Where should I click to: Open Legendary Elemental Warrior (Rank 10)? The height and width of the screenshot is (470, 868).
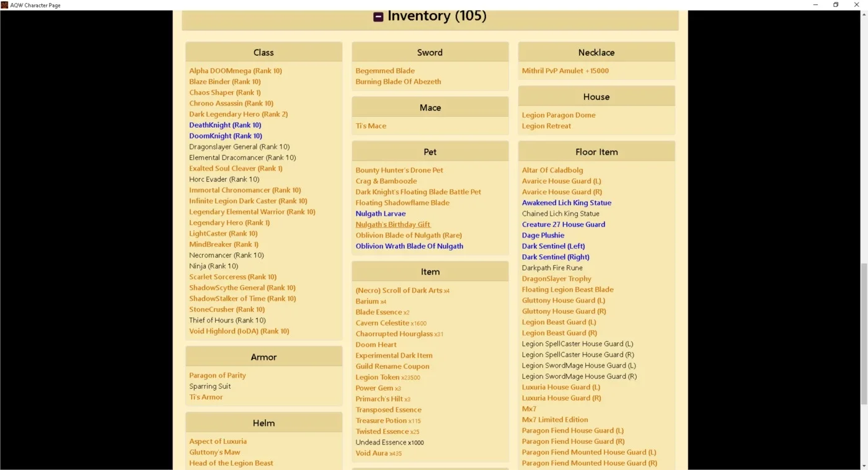pos(252,212)
